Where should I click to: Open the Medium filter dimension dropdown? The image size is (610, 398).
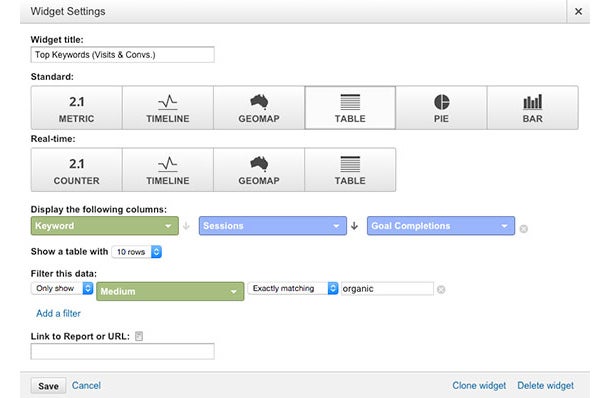(170, 291)
